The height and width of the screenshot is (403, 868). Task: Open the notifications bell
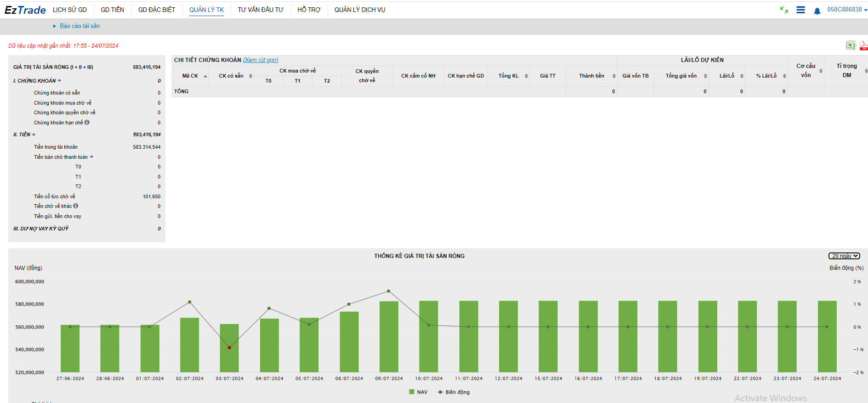point(817,11)
